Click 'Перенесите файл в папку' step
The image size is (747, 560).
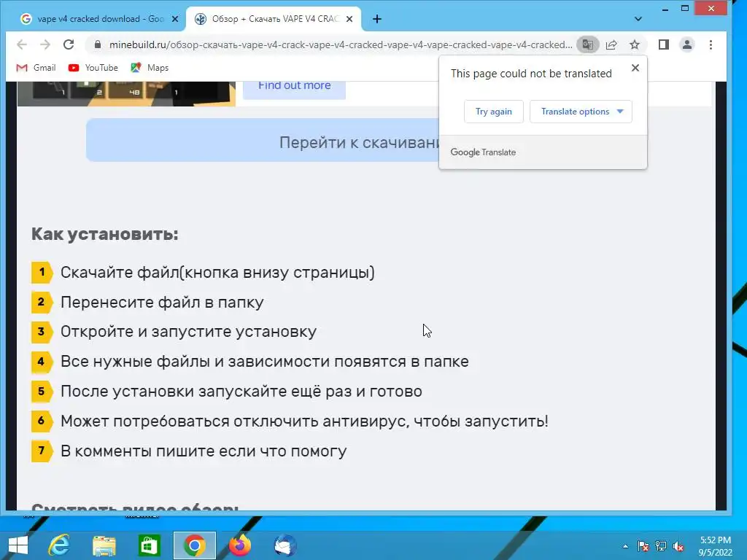coord(162,302)
